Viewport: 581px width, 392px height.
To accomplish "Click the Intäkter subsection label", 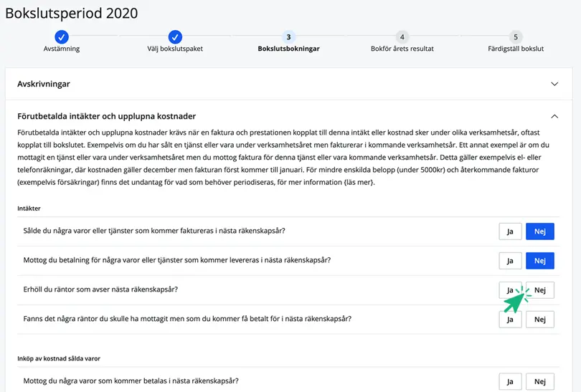I will click(29, 209).
